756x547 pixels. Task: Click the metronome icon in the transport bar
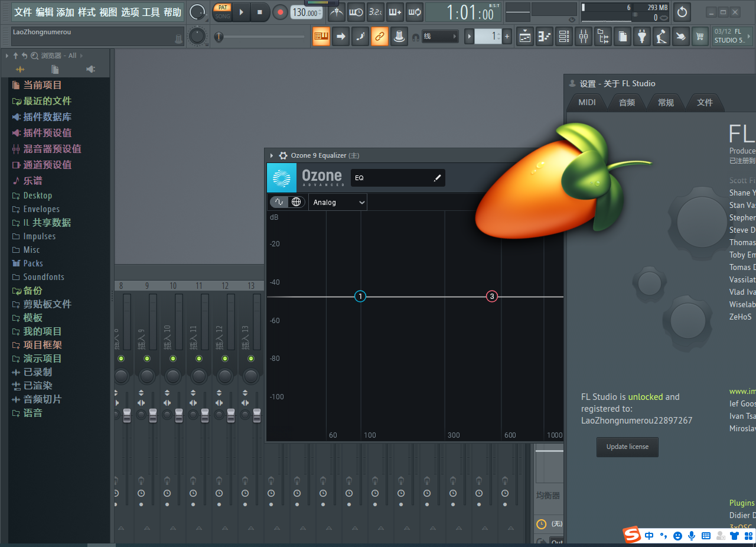336,12
